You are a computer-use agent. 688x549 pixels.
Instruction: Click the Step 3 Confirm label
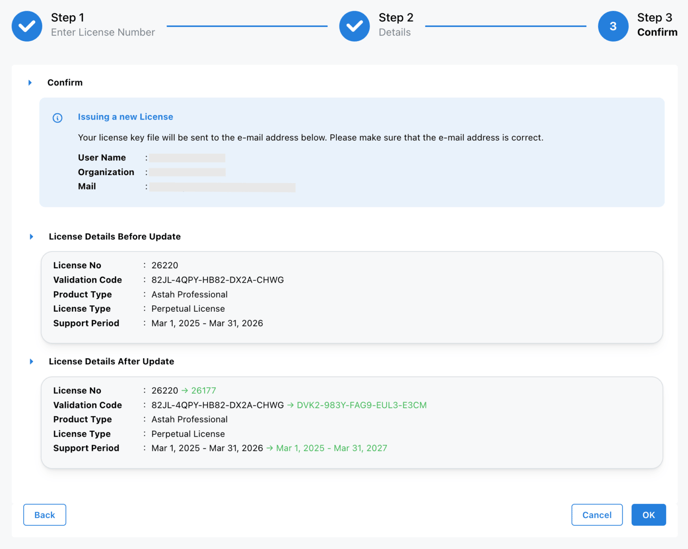(657, 33)
